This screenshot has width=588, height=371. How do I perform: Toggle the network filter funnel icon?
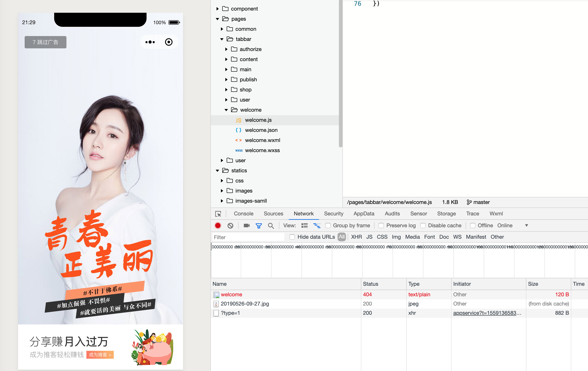point(259,225)
